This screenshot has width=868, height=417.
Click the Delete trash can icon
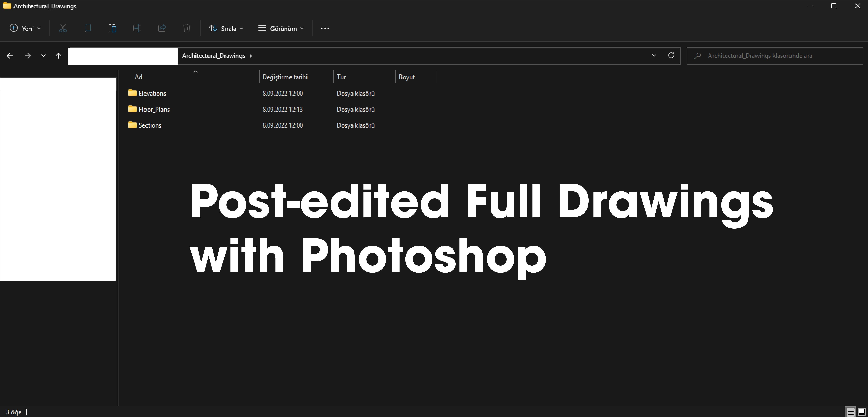pos(187,28)
